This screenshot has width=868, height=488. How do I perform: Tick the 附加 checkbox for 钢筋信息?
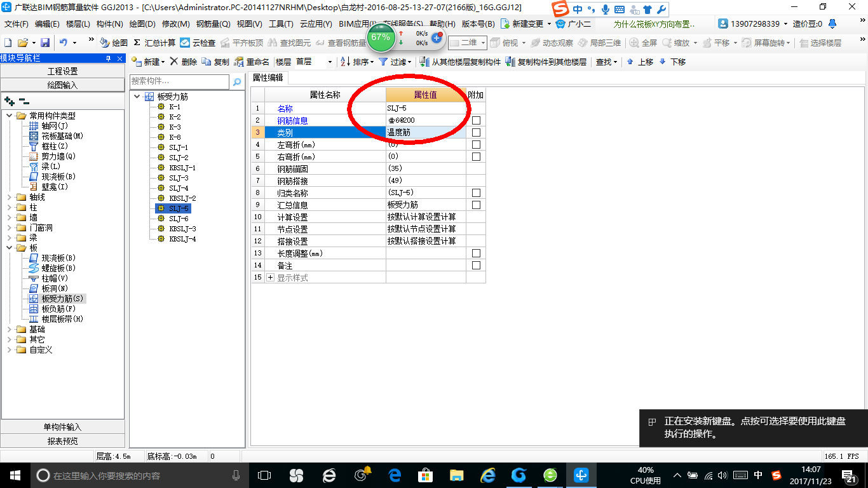point(476,120)
